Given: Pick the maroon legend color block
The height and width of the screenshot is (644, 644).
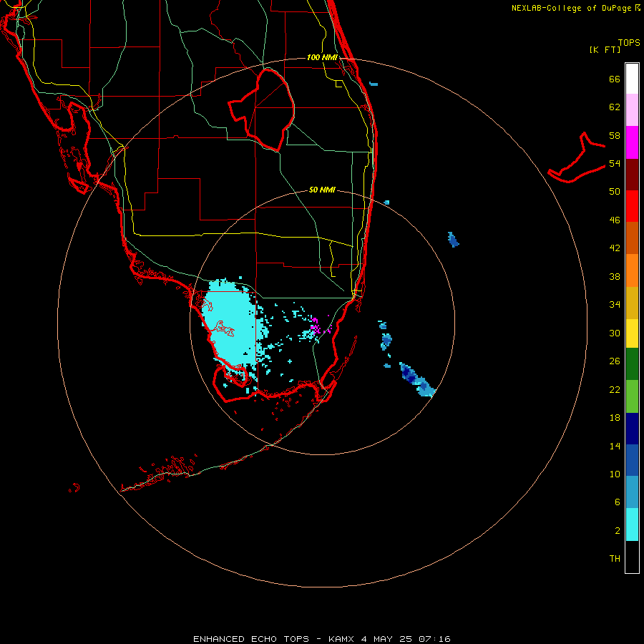Looking at the screenshot, I should click(x=632, y=175).
